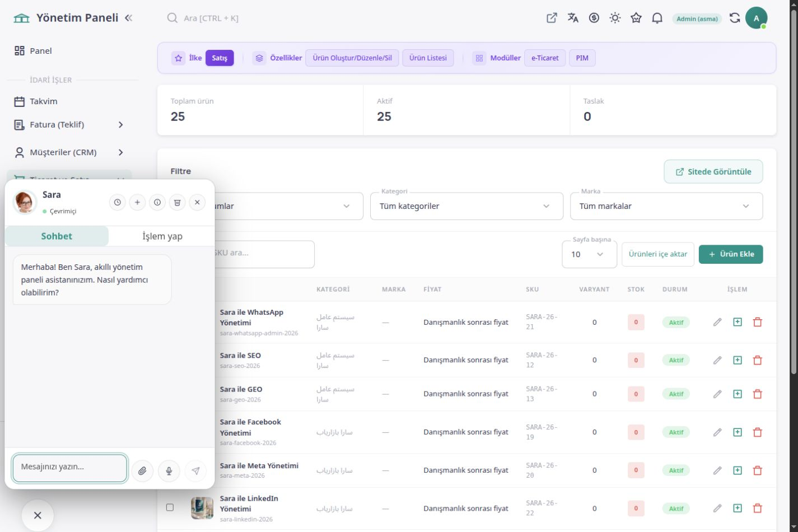Switch to 'İşlem yap' tab
798x532 pixels.
point(162,236)
